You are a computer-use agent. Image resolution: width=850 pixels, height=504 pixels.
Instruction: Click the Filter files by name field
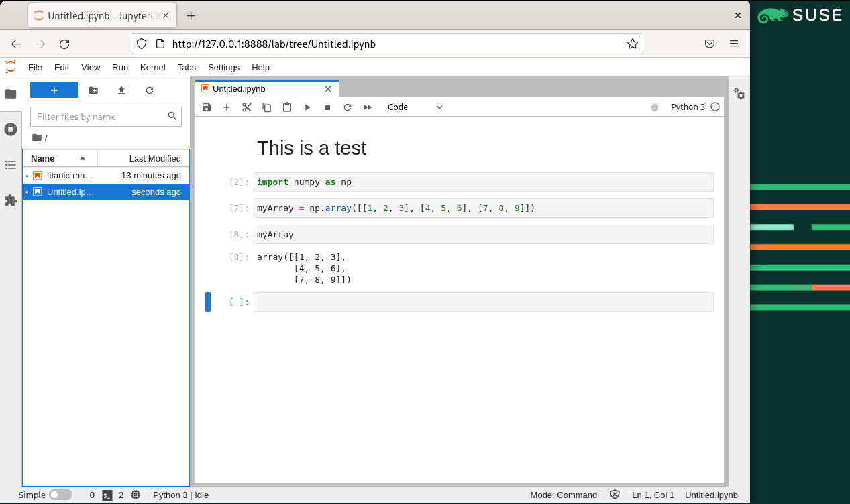point(101,117)
